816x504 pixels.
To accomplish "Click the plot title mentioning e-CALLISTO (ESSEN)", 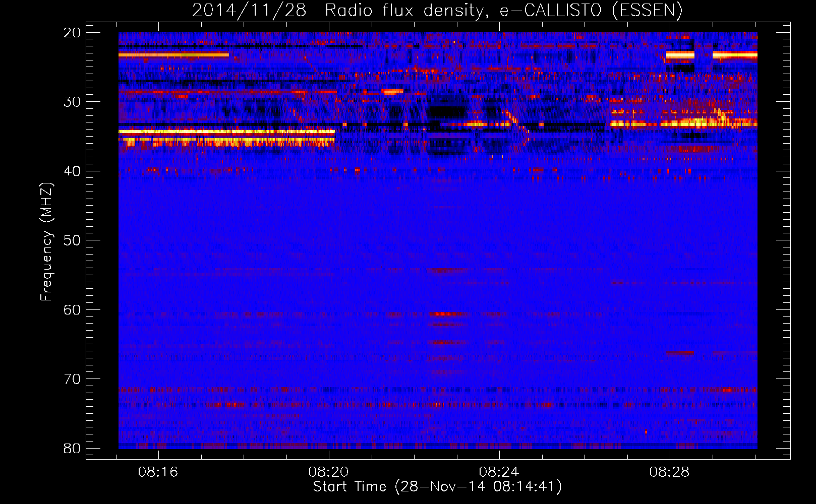I will click(437, 10).
